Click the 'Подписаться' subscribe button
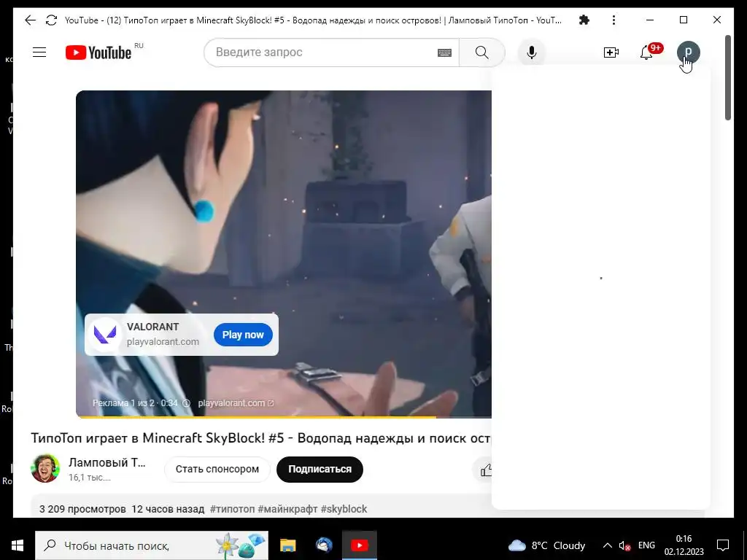 pos(320,469)
